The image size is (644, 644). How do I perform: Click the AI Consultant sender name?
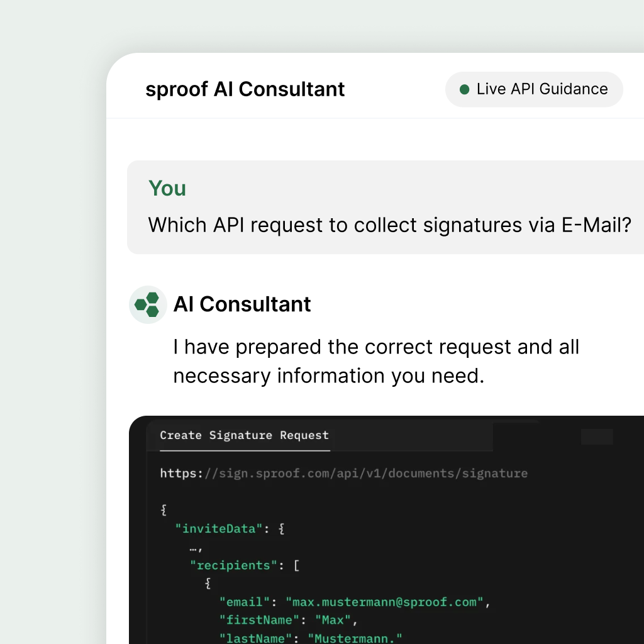tap(242, 304)
